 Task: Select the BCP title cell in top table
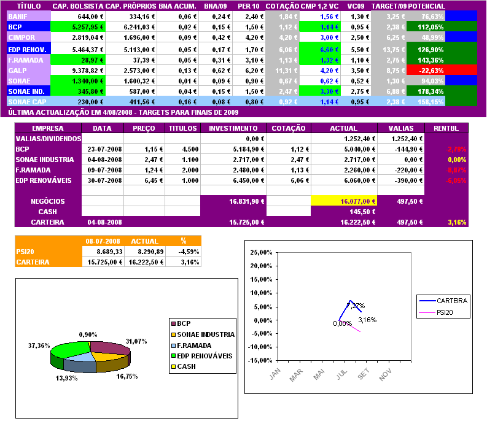point(29,27)
